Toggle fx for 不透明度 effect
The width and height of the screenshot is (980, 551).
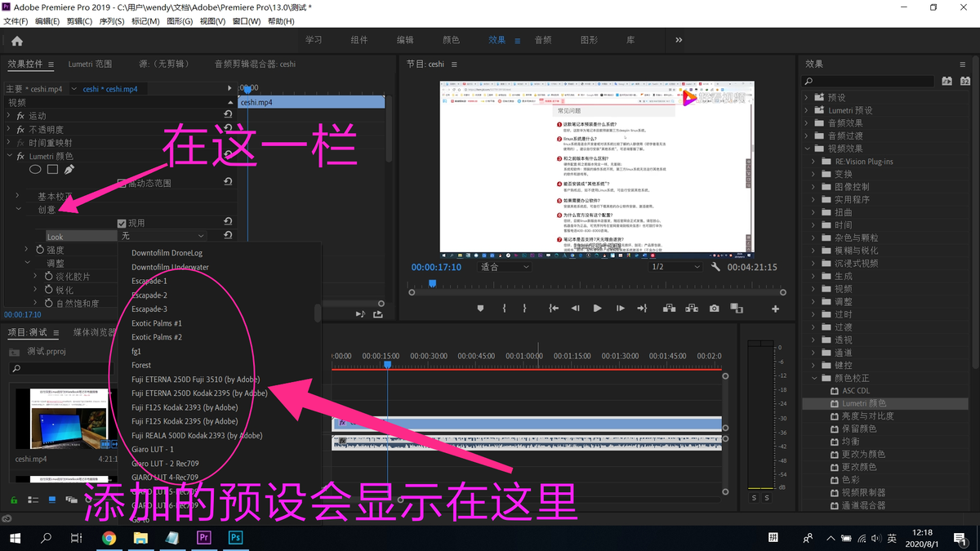point(21,130)
